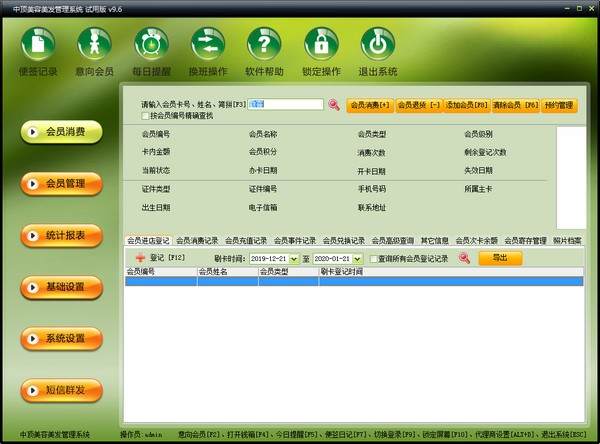600x444 pixels.
Task: Enable 按会员编号精确查找 checkbox
Action: point(146,116)
